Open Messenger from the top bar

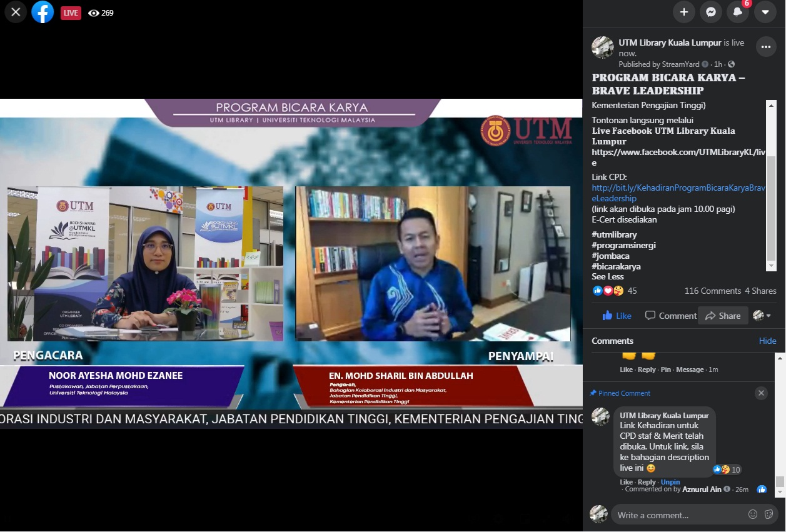tap(711, 12)
